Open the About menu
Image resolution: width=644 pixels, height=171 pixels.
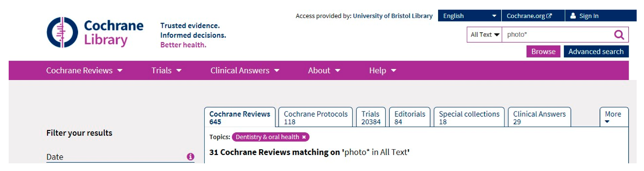click(324, 70)
